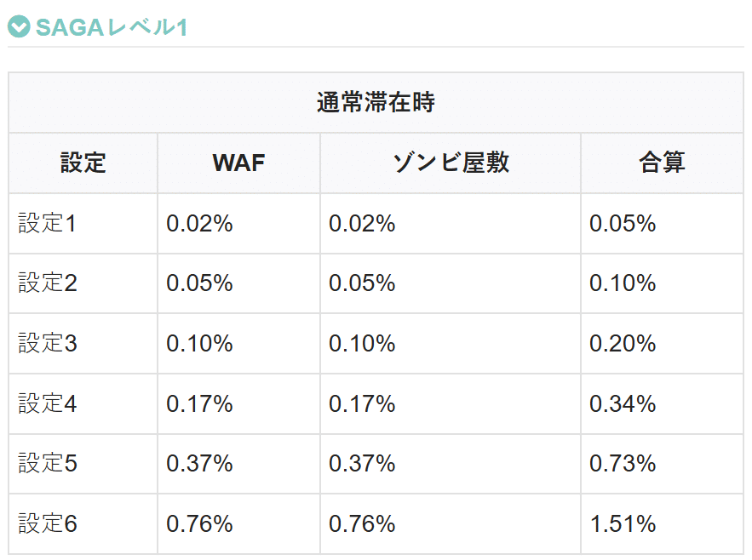Click the teal chevron circle icon
Screen dimensions: 752x560
[20, 26]
